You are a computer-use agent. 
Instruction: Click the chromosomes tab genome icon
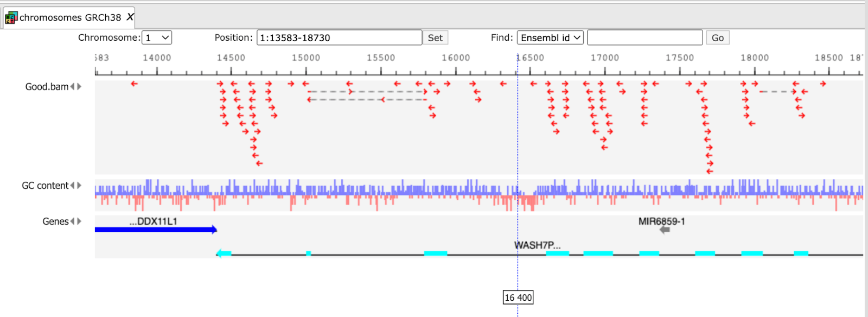(x=11, y=18)
